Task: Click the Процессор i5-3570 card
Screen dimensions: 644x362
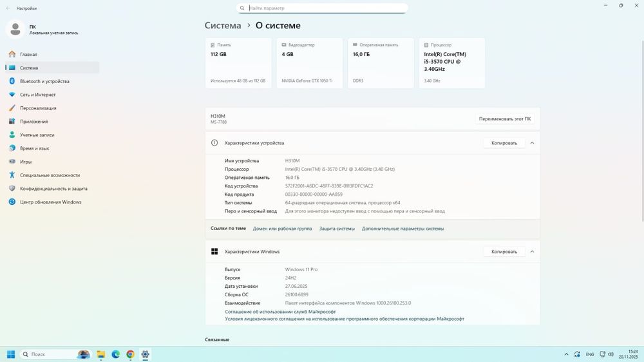Action: (x=452, y=63)
